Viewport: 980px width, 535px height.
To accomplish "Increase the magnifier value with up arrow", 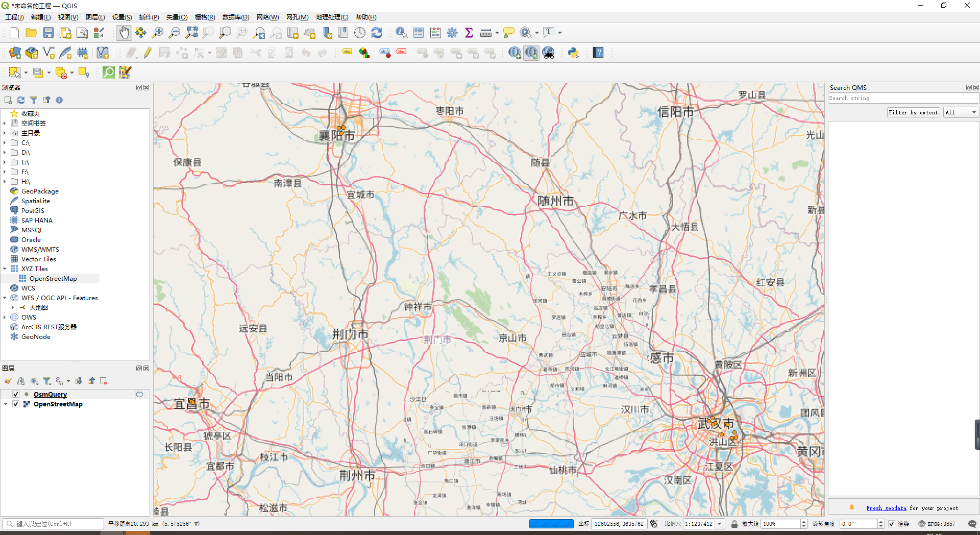I will pos(804,522).
